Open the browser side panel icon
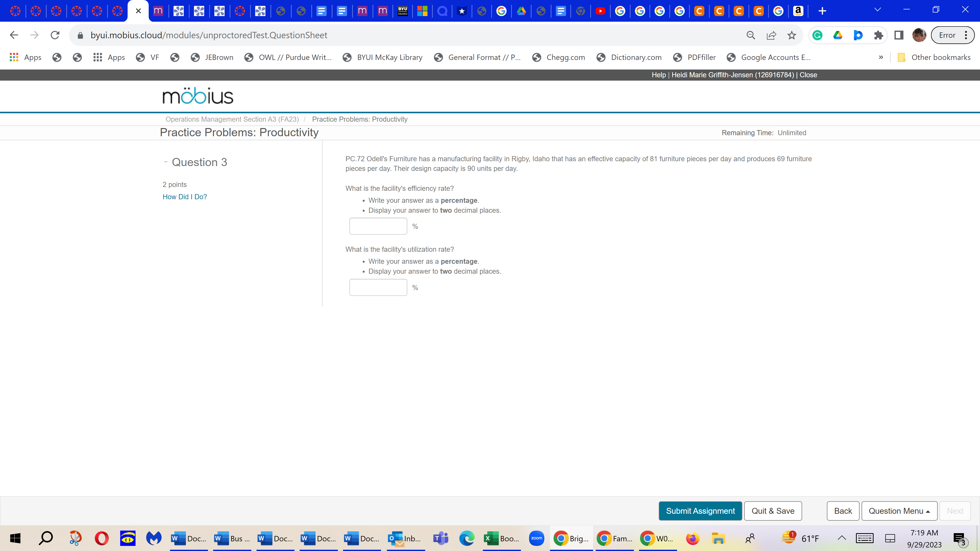 898,35
